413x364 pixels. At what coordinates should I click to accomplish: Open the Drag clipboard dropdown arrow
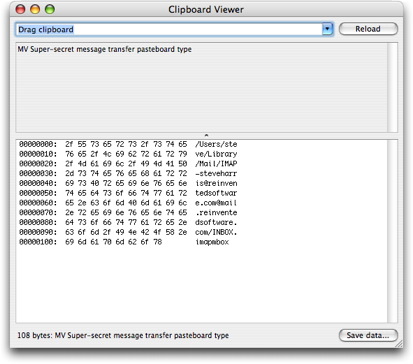pos(327,29)
